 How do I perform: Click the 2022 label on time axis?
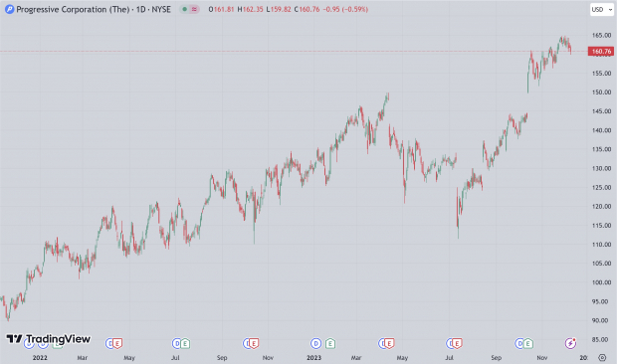click(x=40, y=357)
